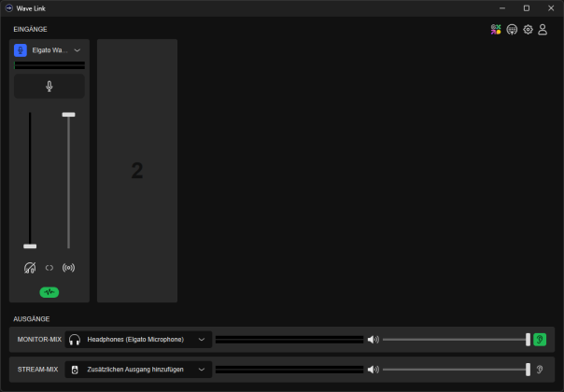Viewport: 564px width, 392px height.
Task: Expand the Elgato Wave input channel dropdown
Action: [x=77, y=50]
